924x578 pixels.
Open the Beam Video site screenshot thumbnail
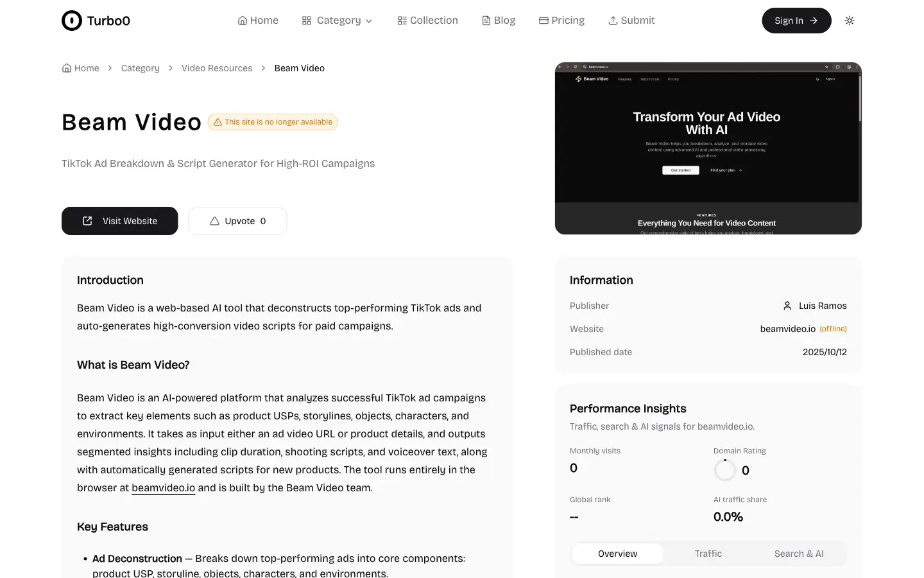tap(708, 148)
